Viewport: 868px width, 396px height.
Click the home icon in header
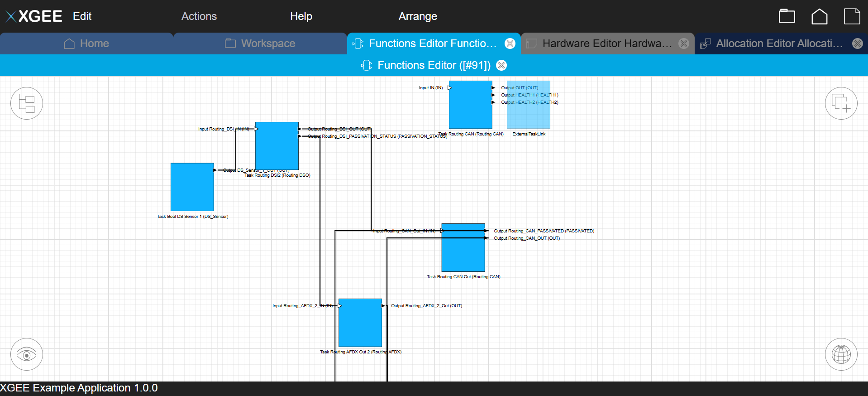[x=819, y=16]
